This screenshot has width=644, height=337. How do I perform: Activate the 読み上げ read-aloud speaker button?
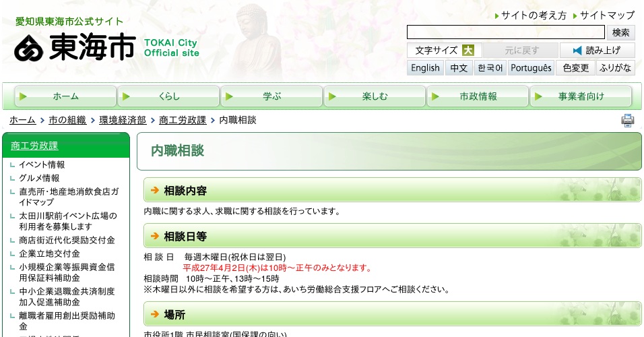coord(597,51)
